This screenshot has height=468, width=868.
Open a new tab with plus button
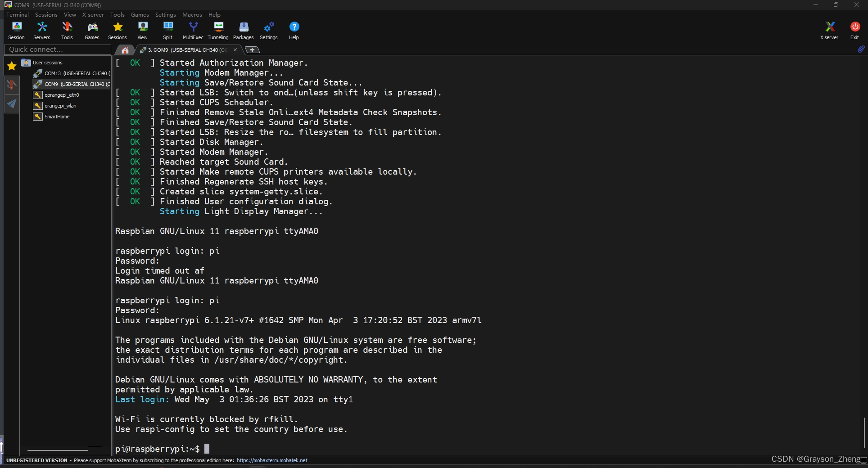pos(253,50)
